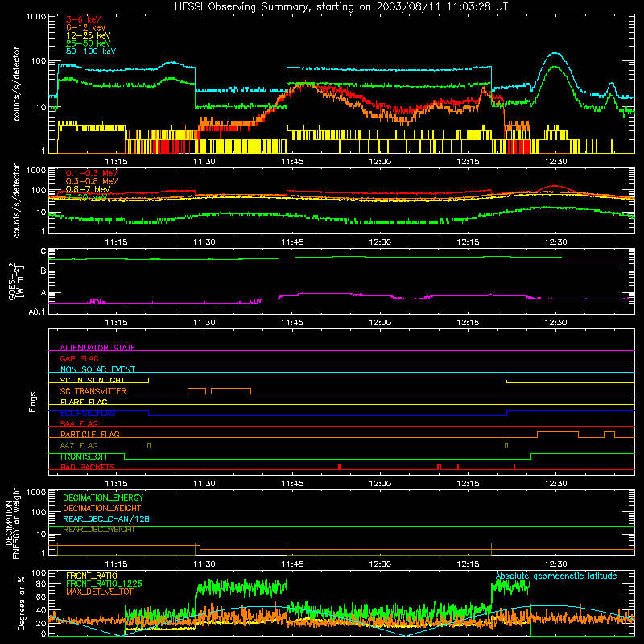
Task: Click the Degrees or % axis title
Action: tap(21, 603)
